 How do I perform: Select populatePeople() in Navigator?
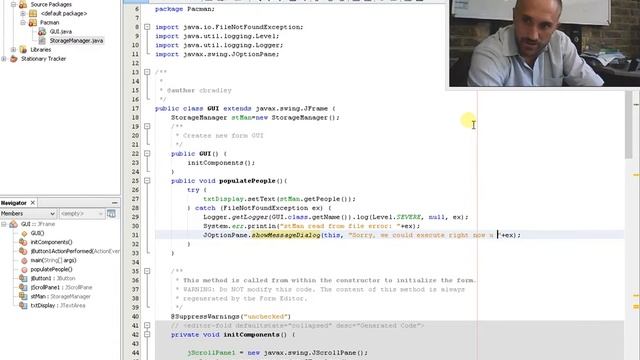(x=51, y=269)
